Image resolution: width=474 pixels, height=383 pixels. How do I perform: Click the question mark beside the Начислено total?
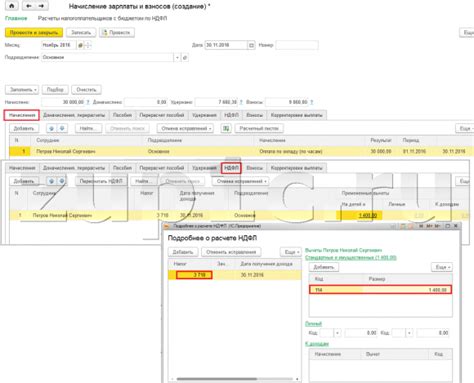(x=88, y=102)
